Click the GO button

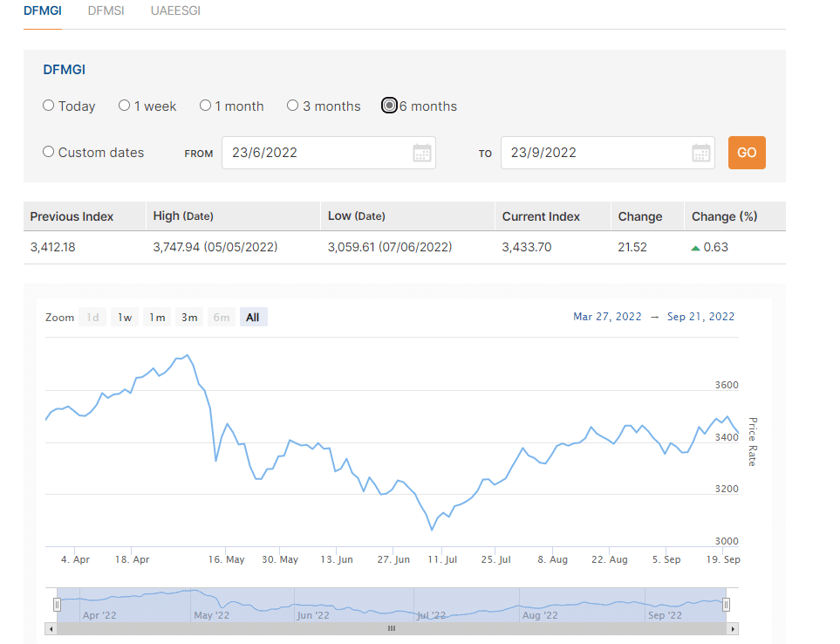coord(746,153)
